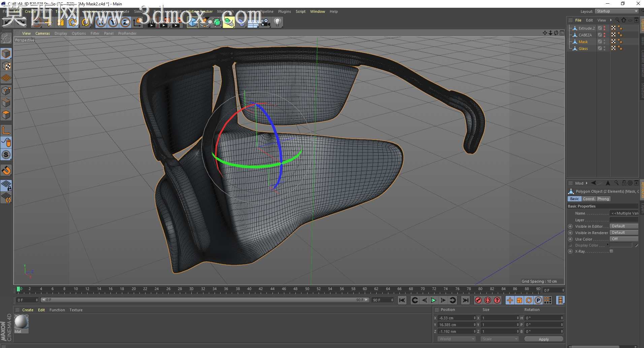Screen dimensions: 644x348
Task: Switch to the Coord. tab in attributes
Action: pyautogui.click(x=589, y=199)
